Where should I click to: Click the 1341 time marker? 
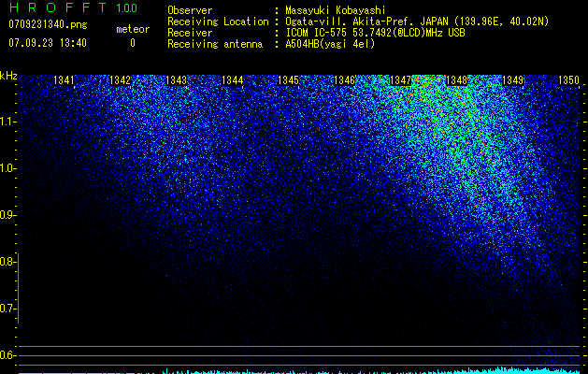pos(64,80)
